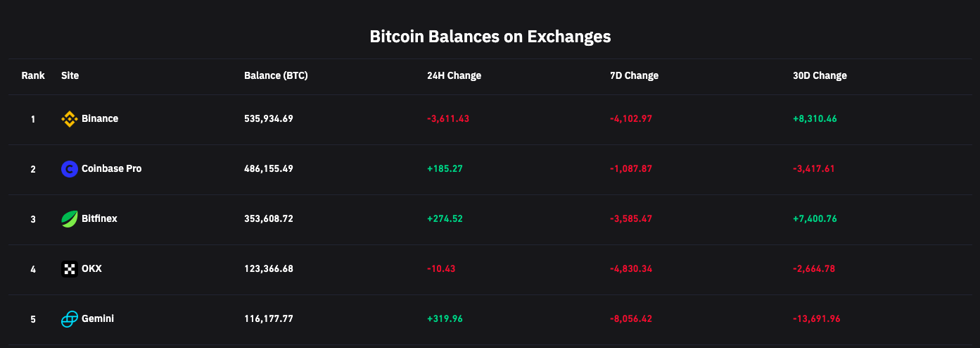Open the Gemini exchange link
980x348 pixels.
tap(98, 319)
